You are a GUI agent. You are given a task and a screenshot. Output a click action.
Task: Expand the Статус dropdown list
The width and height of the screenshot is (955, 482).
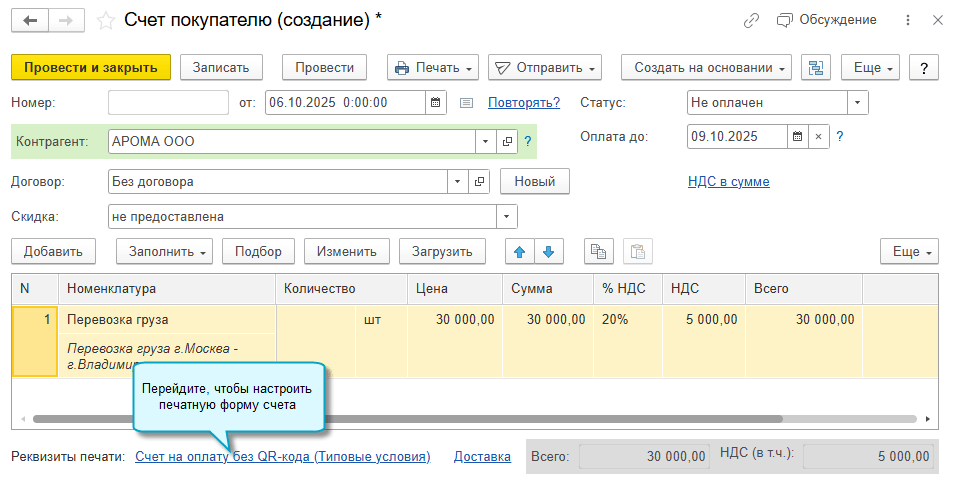click(857, 102)
